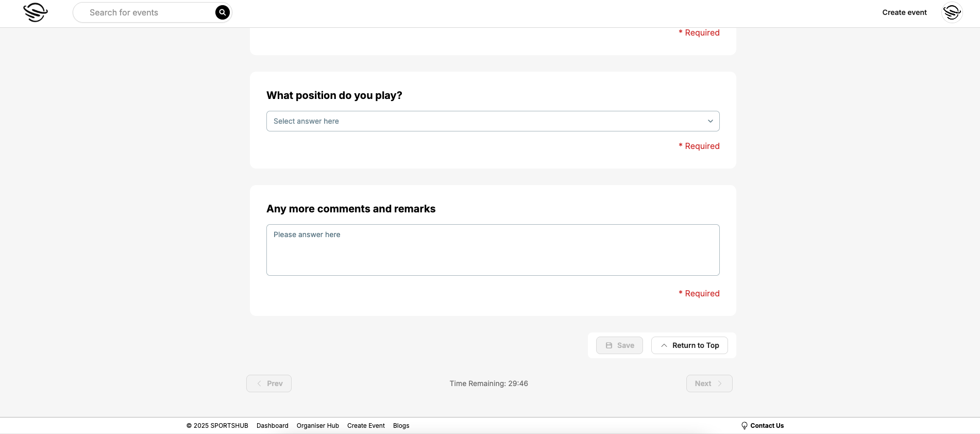This screenshot has width=980, height=434.
Task: Select the footer "Create Event" link
Action: [x=366, y=426]
